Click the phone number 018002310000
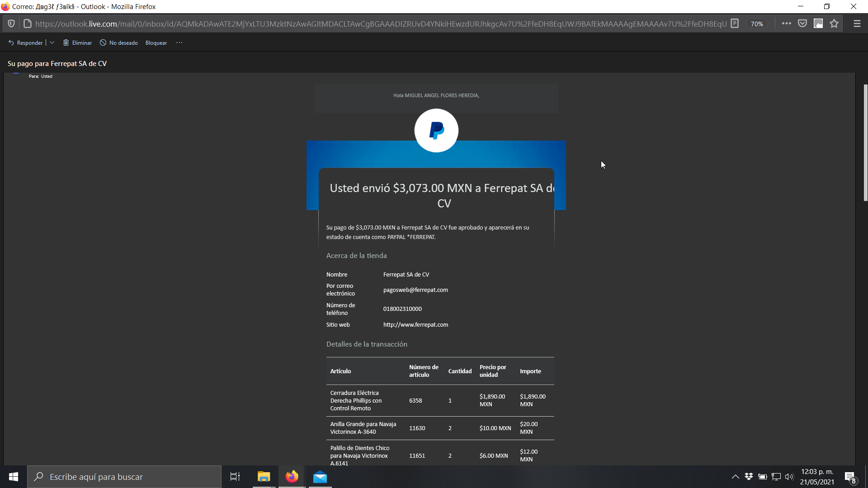Viewport: 868px width, 488px height. [x=402, y=309]
